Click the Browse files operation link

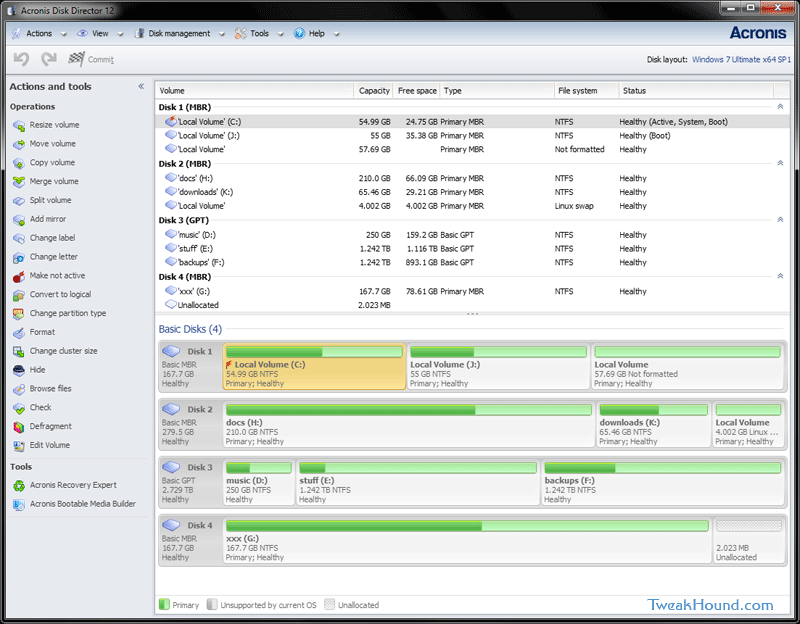[x=51, y=388]
